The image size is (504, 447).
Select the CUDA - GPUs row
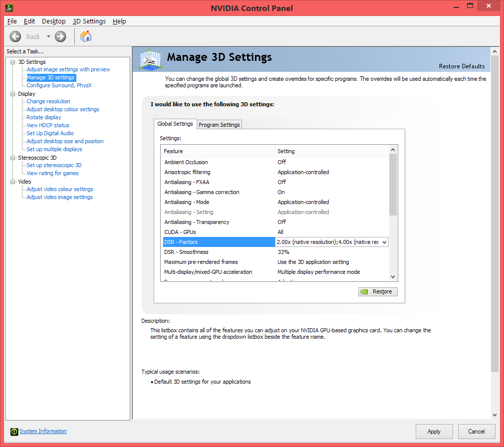point(275,232)
